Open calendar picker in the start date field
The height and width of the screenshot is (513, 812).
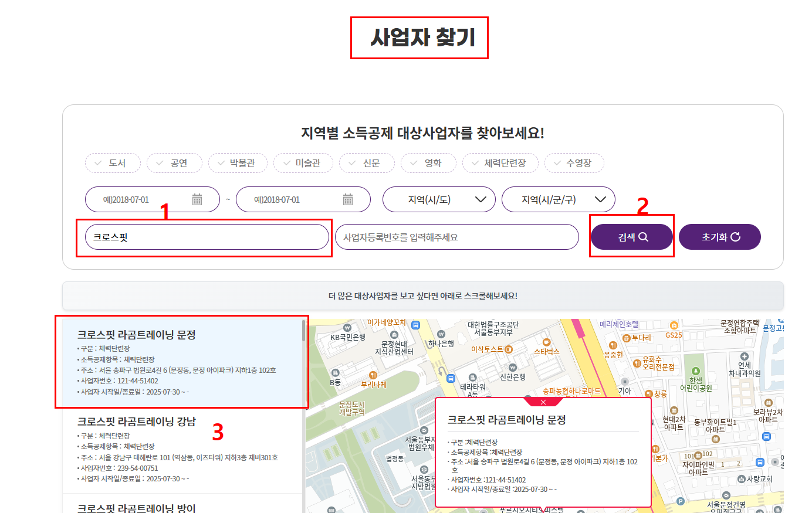[x=197, y=199]
